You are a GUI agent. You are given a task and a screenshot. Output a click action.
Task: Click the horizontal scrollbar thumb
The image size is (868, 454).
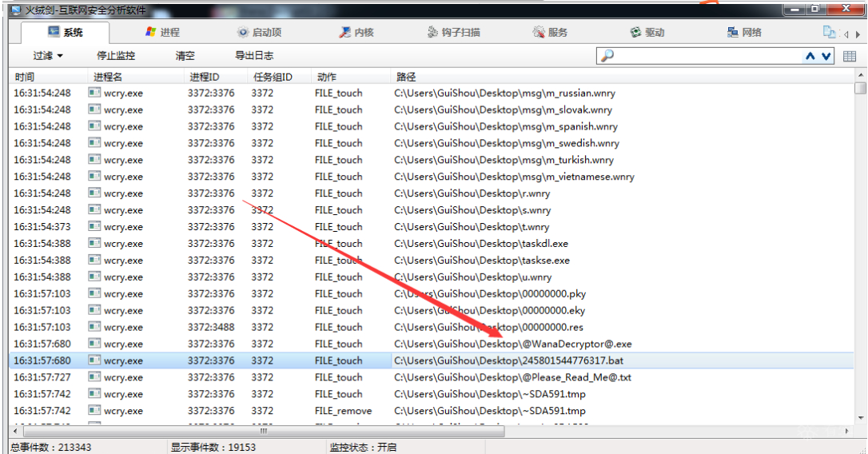(264, 431)
